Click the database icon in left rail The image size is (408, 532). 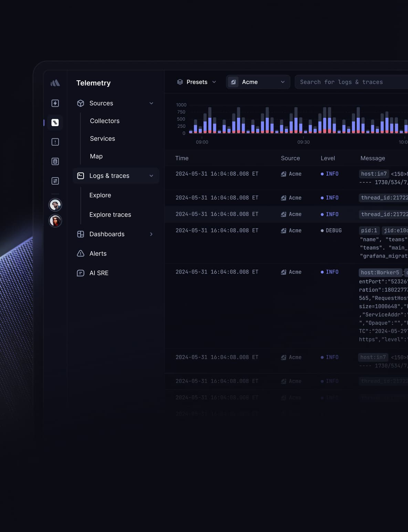[x=55, y=161]
